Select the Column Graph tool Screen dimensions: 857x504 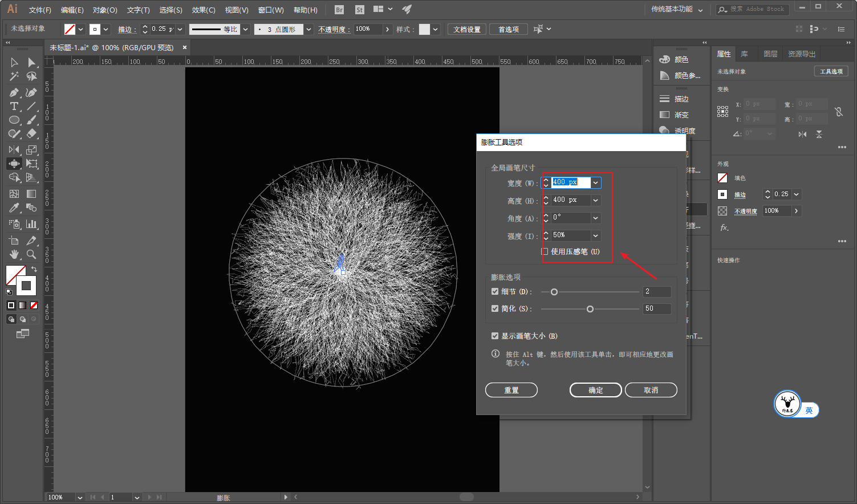coord(31,224)
